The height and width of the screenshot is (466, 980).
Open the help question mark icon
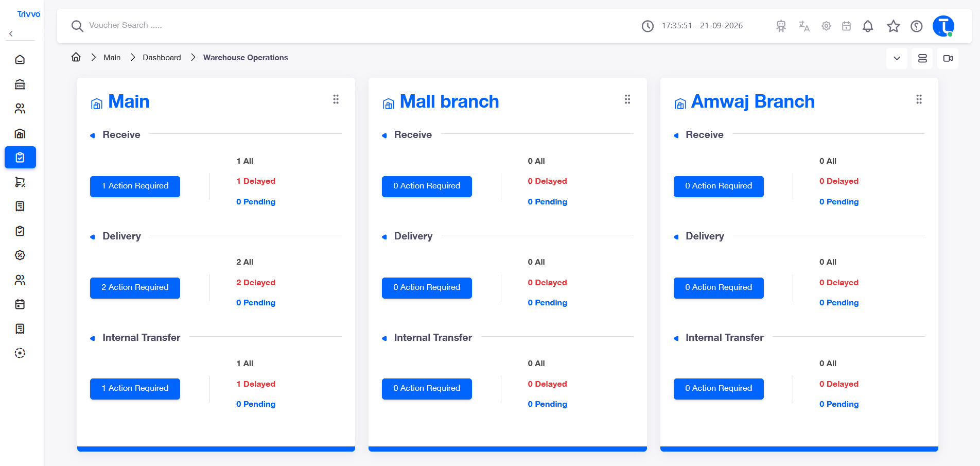tap(917, 26)
